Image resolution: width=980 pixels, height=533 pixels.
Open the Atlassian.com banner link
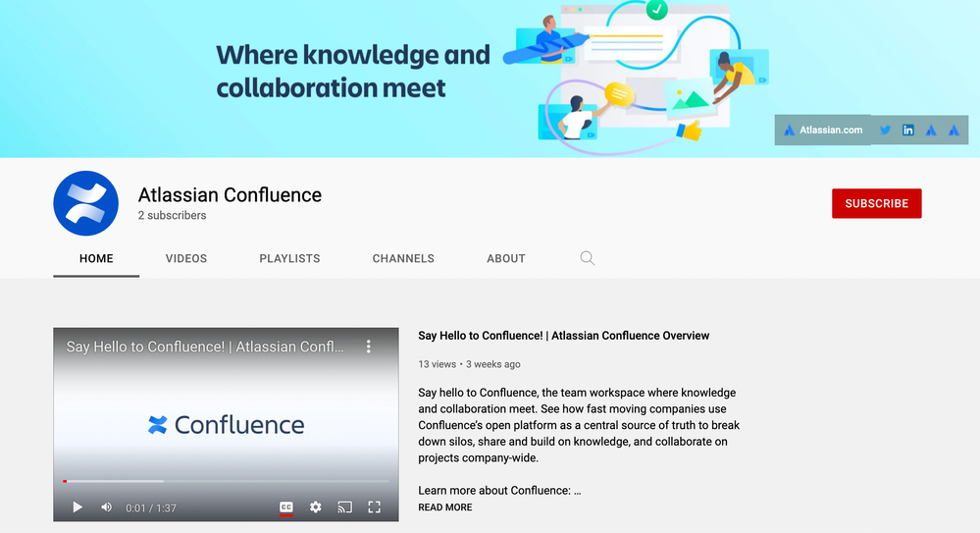[822, 131]
